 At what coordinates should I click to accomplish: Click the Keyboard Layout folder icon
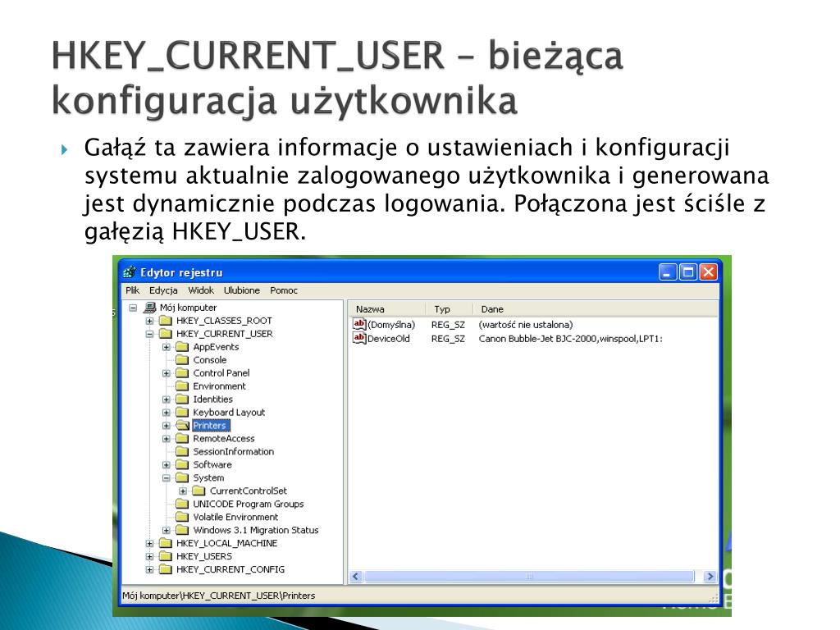(183, 412)
